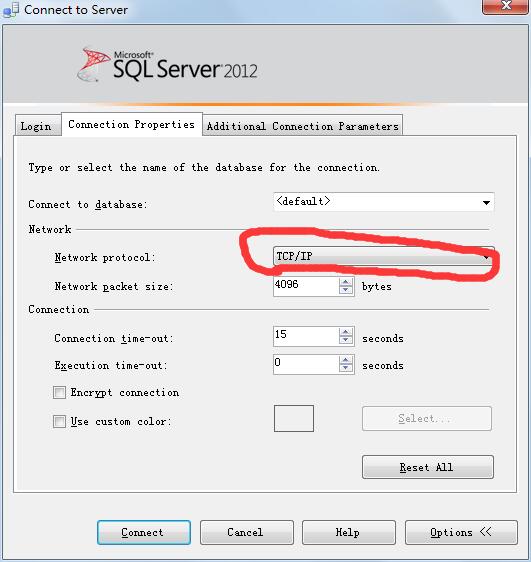Image resolution: width=531 pixels, height=562 pixels.
Task: Click the custom color preview swatch
Action: [x=294, y=418]
